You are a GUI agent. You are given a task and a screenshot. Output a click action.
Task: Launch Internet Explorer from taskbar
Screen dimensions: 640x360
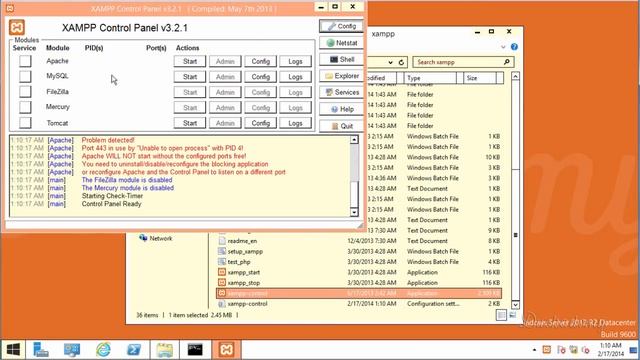click(x=103, y=349)
